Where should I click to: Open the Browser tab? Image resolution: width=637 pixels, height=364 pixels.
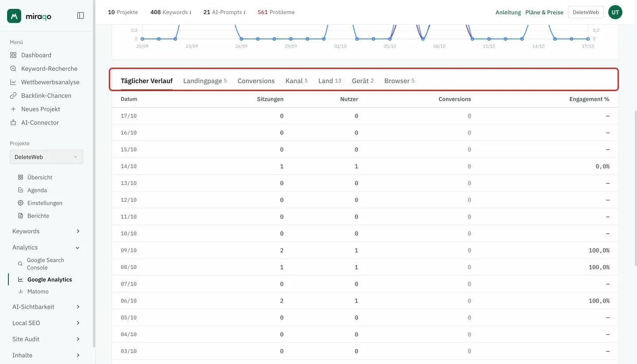click(399, 81)
